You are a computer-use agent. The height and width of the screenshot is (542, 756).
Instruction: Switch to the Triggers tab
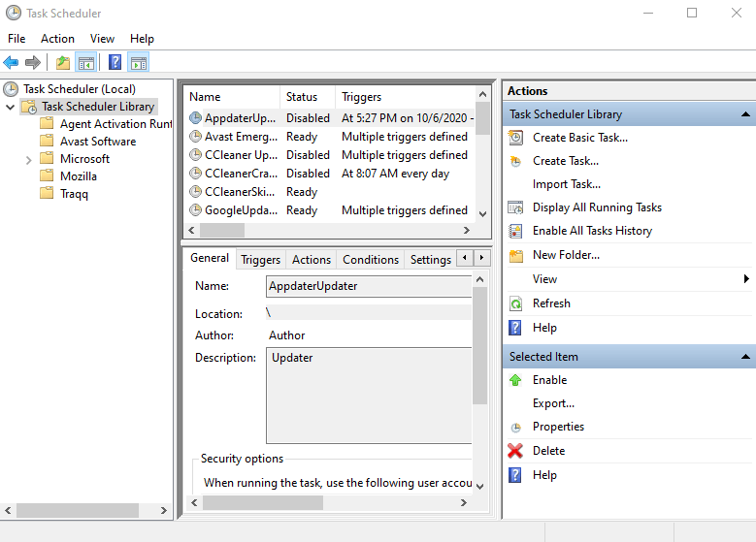(x=260, y=260)
